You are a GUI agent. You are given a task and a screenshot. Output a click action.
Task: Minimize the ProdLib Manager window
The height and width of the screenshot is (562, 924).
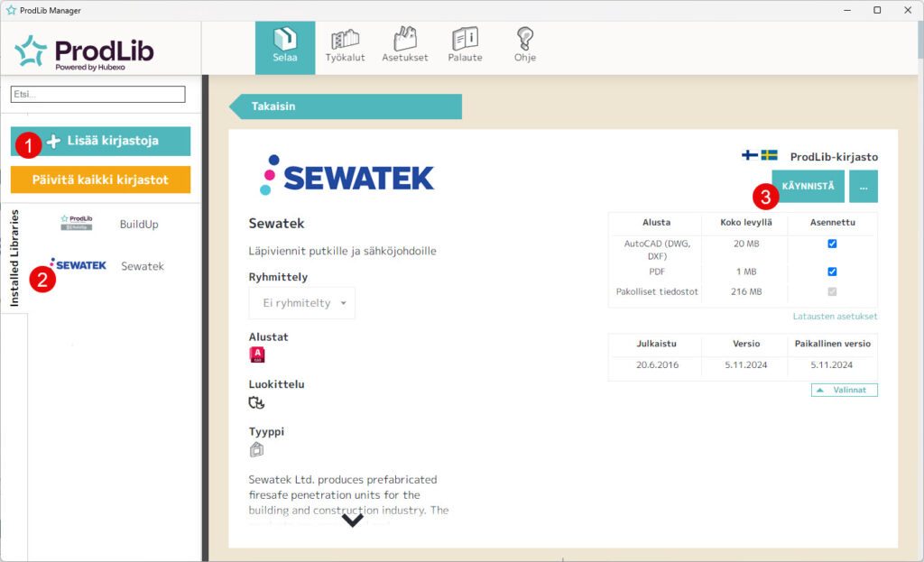(x=846, y=10)
